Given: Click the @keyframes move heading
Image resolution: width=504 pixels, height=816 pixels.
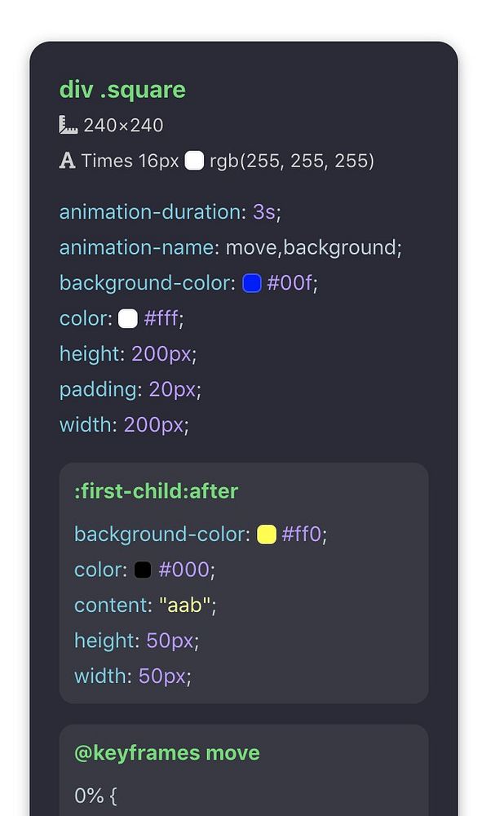Looking at the screenshot, I should 167,753.
